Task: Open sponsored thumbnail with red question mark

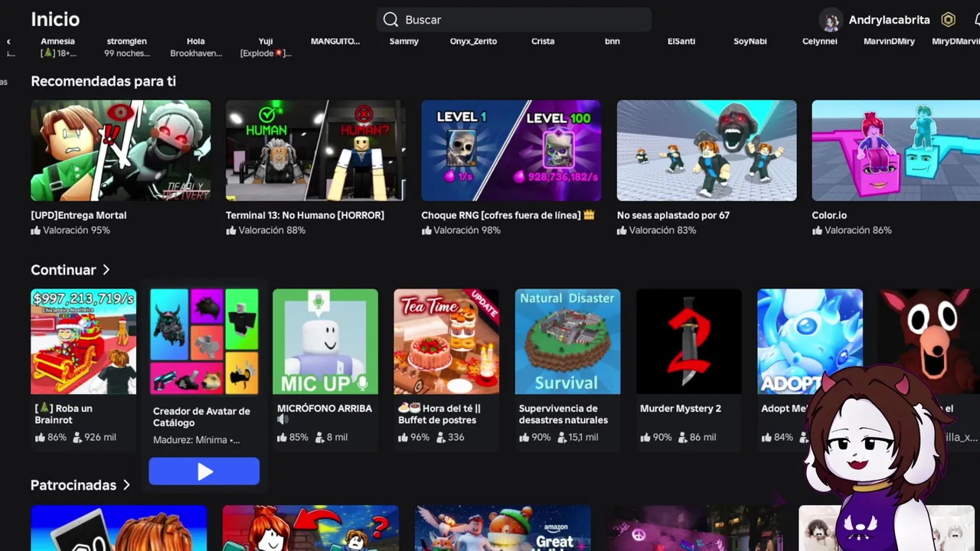Action: (x=311, y=528)
